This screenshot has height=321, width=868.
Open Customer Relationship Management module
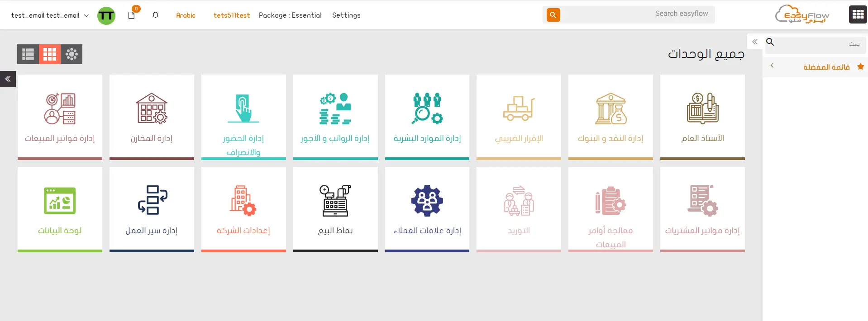427,209
